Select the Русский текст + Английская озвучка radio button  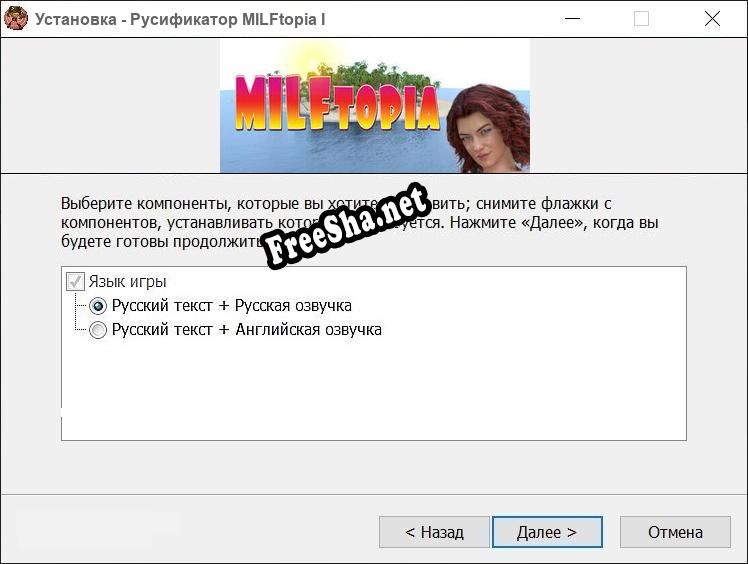click(x=98, y=330)
